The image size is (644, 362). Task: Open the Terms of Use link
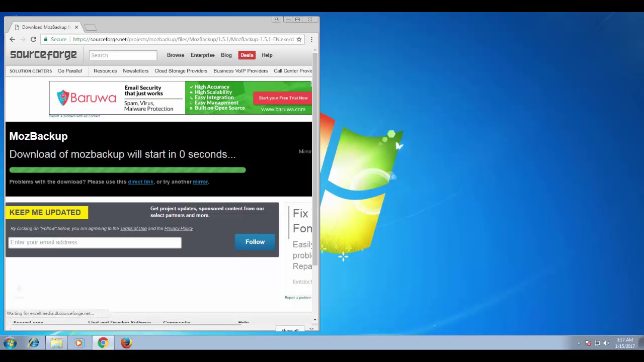coord(133,229)
